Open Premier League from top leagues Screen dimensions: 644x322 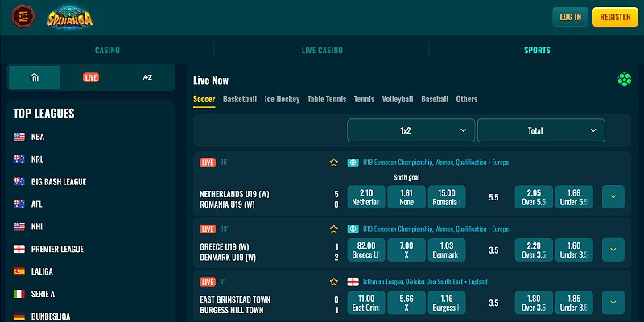pyautogui.click(x=57, y=249)
